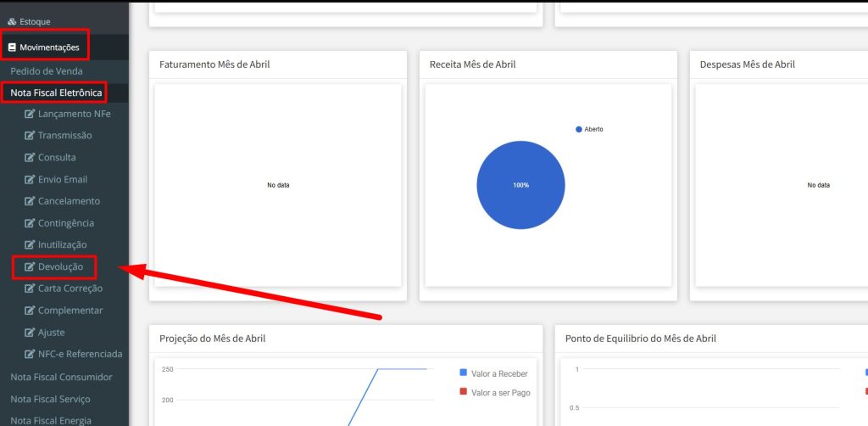Click No data text in Faturamento card
Screen dimensions: 868x426
tap(278, 185)
